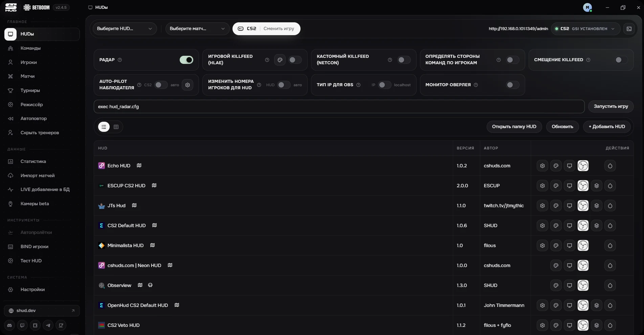Click monitor display icon for CS2 Default HUD
The width and height of the screenshot is (644, 335).
569,225
